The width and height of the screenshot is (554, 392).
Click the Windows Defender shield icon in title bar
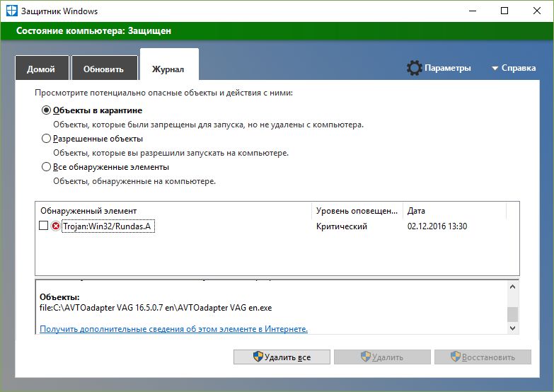click(x=12, y=11)
